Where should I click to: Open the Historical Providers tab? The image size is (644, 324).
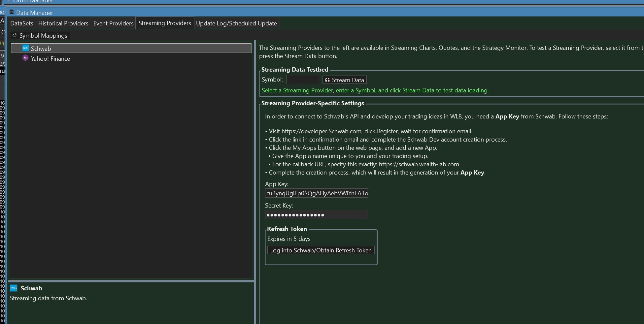pos(63,23)
